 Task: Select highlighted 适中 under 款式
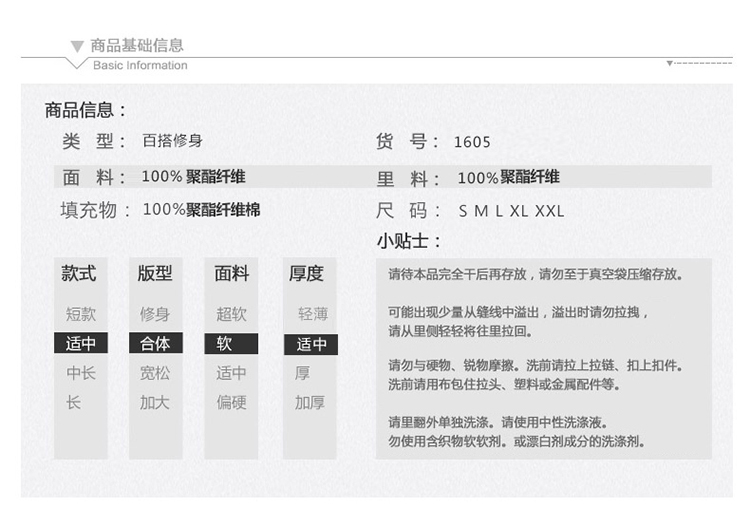click(81, 344)
